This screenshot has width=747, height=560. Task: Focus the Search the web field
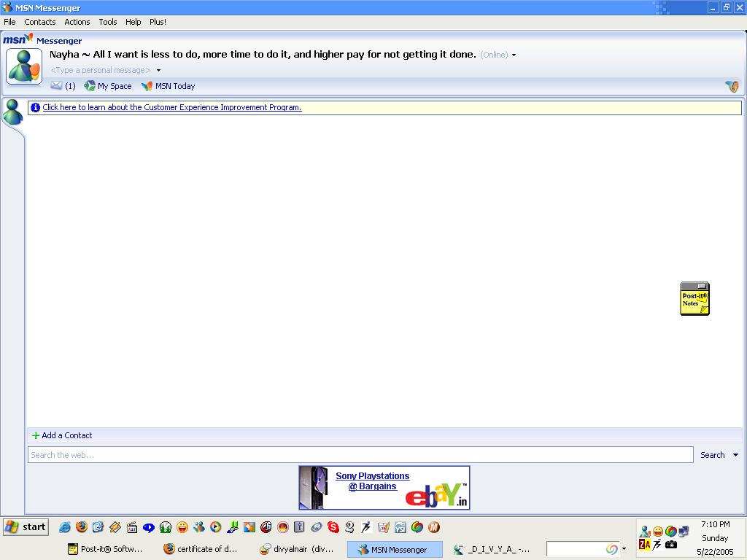360,455
